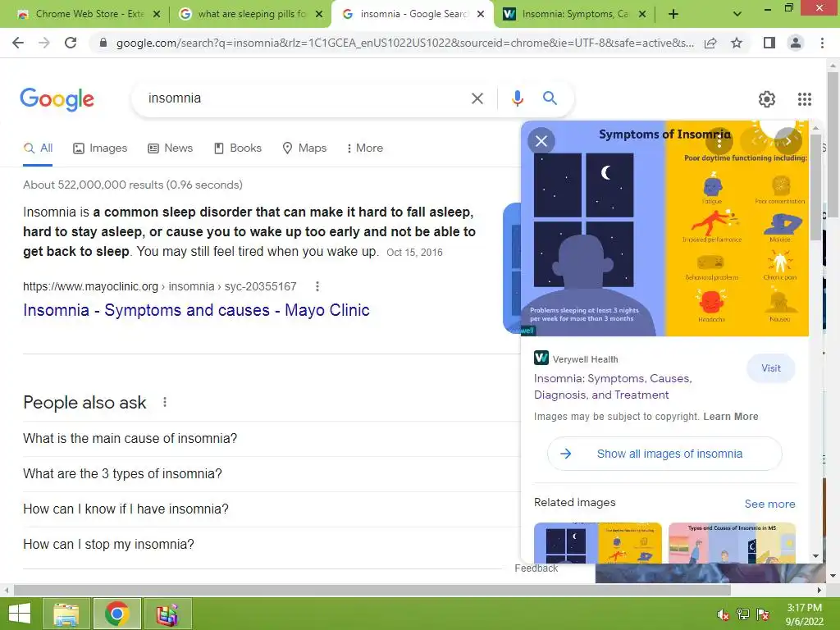Reload the current page

coord(71,43)
